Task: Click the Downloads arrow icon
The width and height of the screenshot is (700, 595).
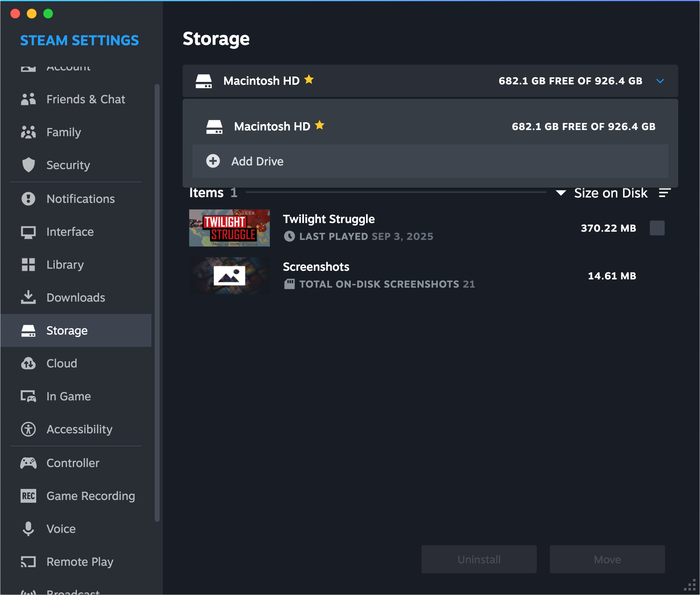Action: click(28, 297)
